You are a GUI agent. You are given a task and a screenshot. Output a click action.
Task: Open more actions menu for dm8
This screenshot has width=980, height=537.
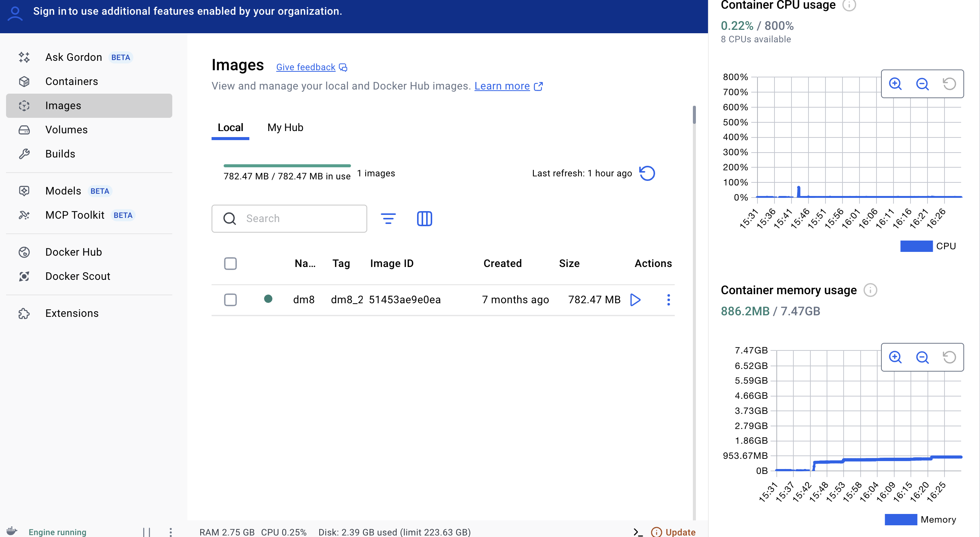[x=668, y=300]
